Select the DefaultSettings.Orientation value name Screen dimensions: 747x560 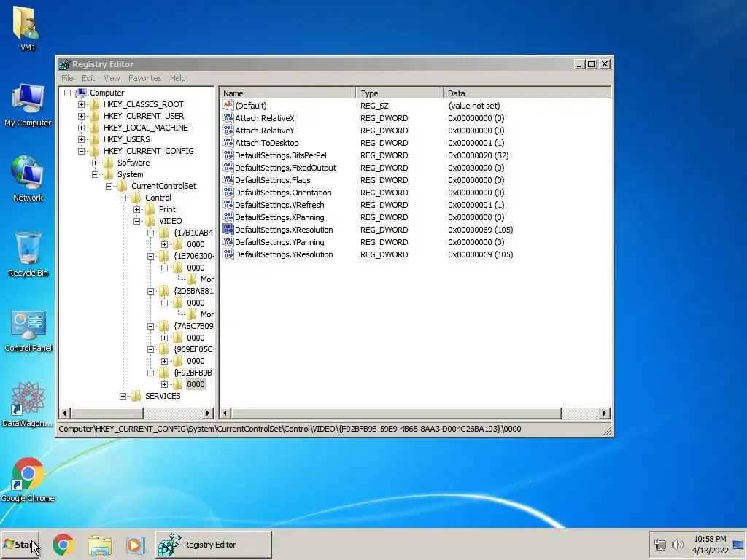coord(283,192)
